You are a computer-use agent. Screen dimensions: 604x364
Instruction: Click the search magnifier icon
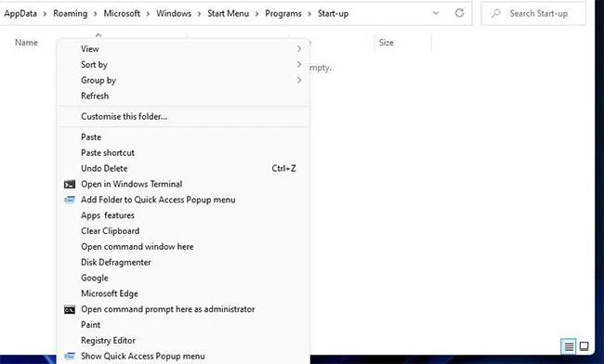click(x=496, y=14)
